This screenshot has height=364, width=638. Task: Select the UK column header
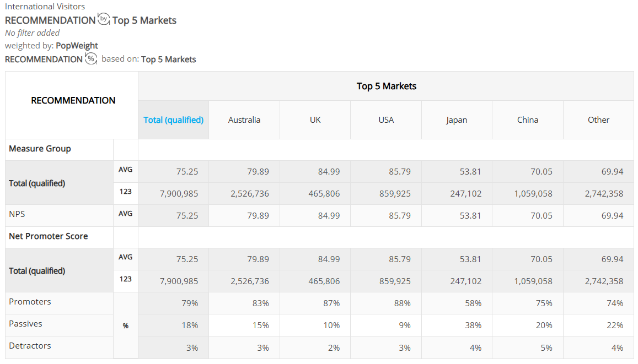315,120
